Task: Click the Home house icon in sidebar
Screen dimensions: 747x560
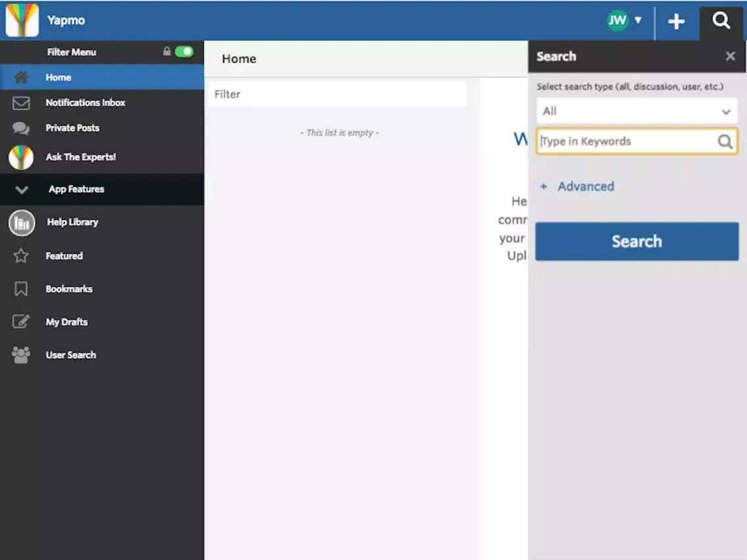Action: pos(21,77)
